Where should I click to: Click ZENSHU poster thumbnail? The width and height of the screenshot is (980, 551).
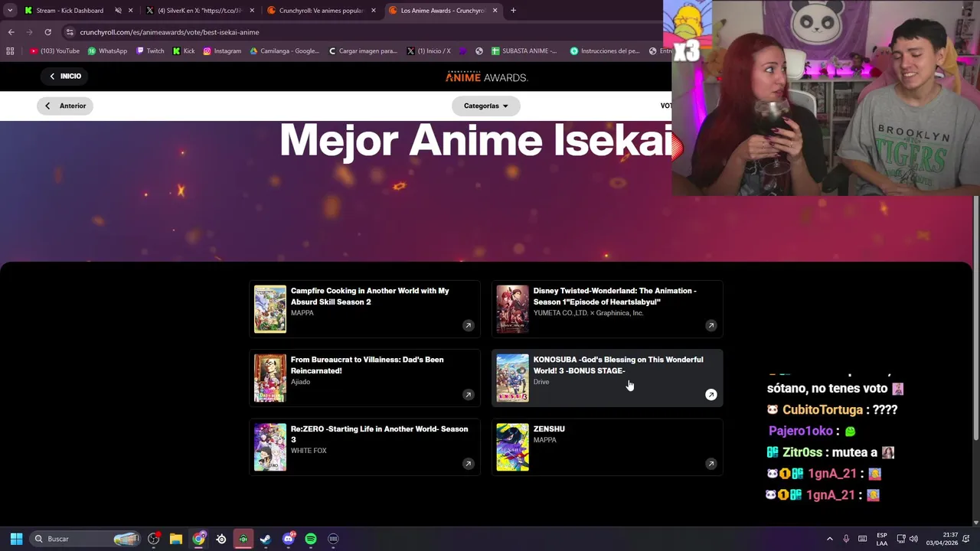pyautogui.click(x=512, y=447)
